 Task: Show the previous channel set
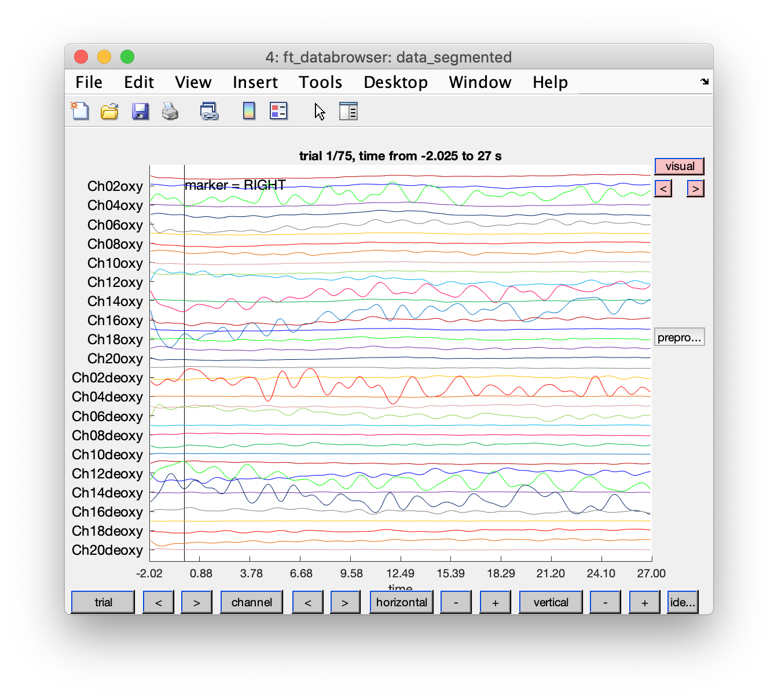click(x=308, y=602)
